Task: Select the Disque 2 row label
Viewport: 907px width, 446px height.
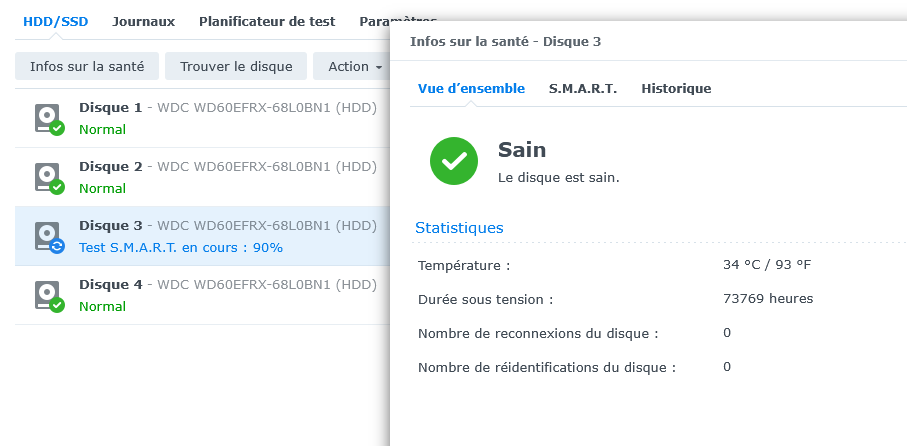Action: [x=110, y=166]
